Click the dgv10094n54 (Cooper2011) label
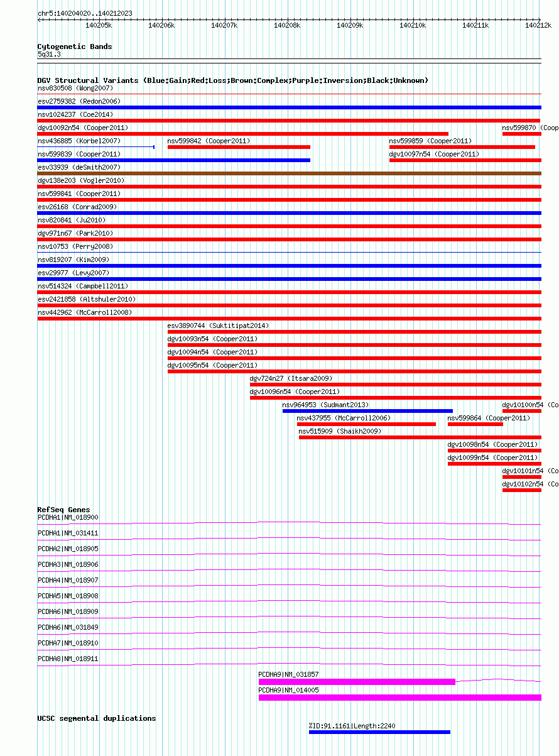Viewport: 559px width, 756px height. (x=212, y=352)
